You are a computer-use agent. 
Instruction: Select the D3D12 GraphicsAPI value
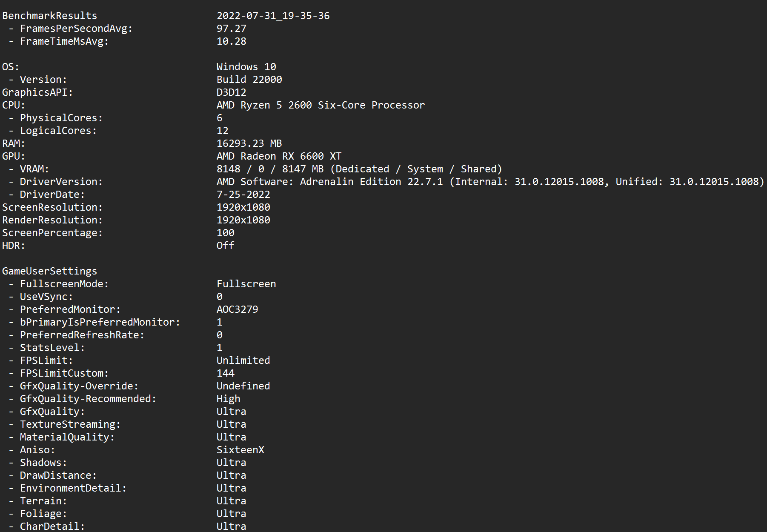coord(231,92)
